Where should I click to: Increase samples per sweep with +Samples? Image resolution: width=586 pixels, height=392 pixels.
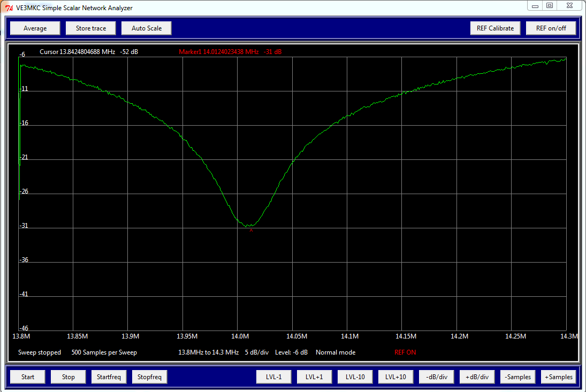coord(558,376)
